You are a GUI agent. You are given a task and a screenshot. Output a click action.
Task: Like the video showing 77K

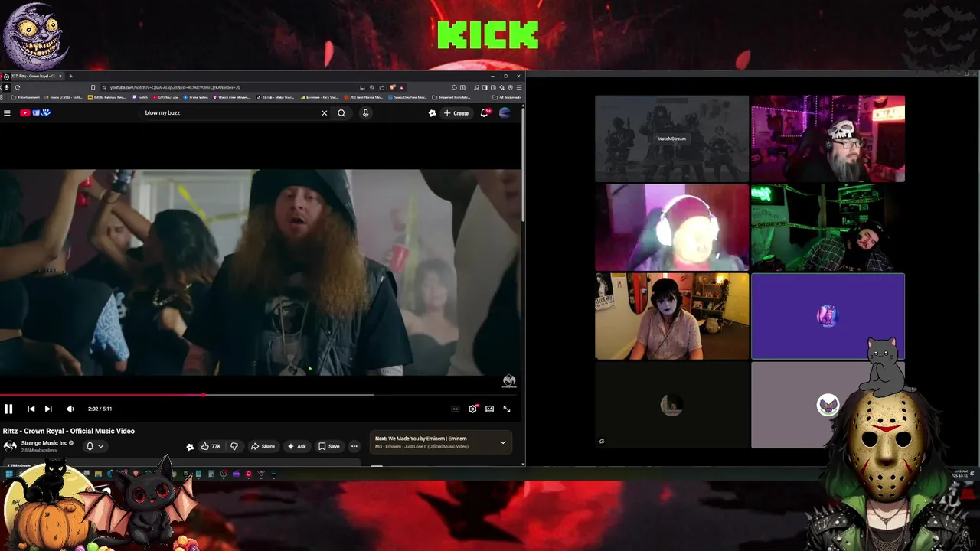211,446
